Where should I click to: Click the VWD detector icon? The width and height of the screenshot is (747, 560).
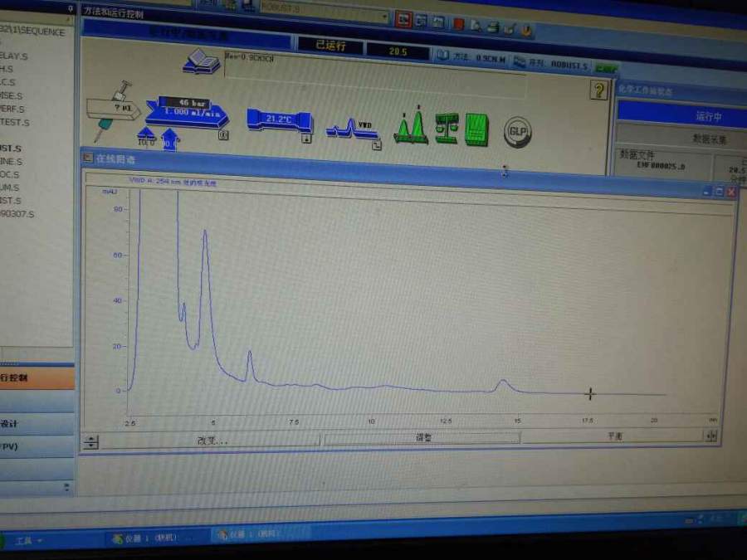(x=352, y=128)
